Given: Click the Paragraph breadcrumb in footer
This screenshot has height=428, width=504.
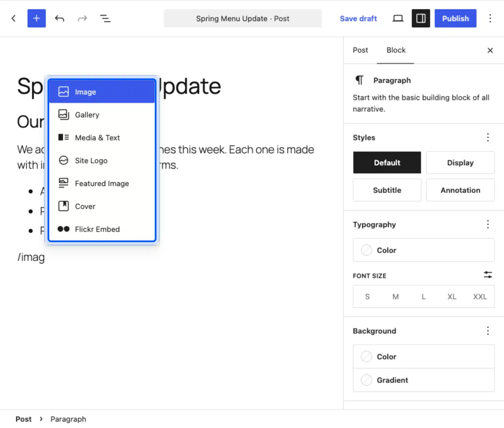Looking at the screenshot, I should [x=68, y=419].
